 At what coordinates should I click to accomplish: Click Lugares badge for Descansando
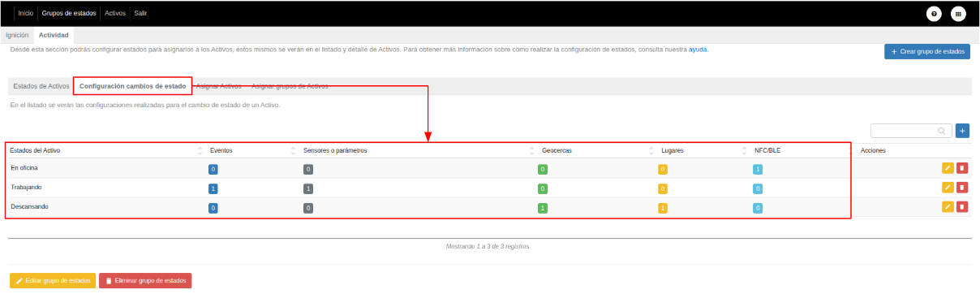tap(663, 208)
